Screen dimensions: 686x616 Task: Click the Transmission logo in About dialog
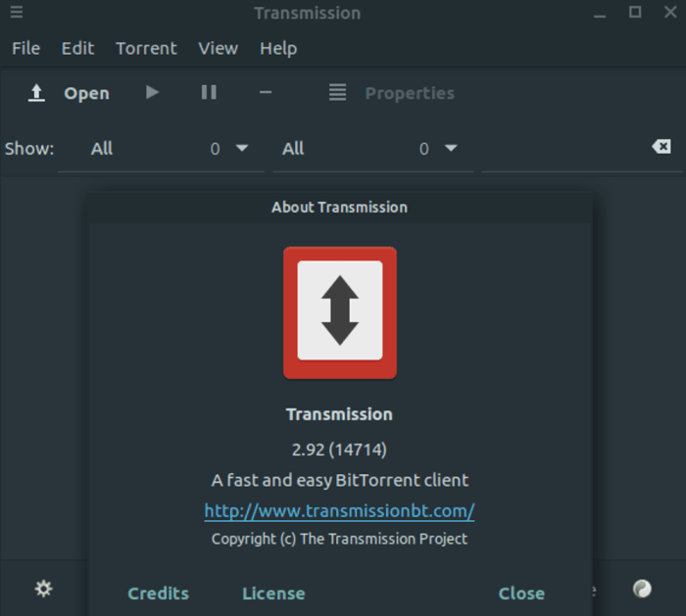(340, 312)
